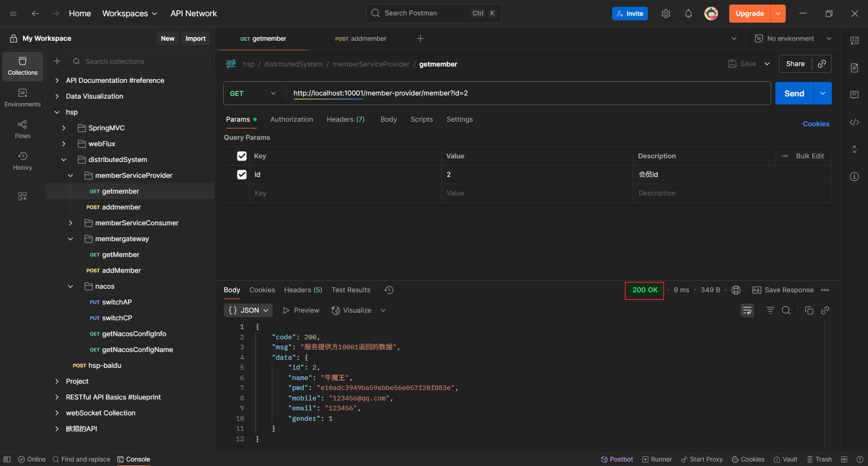Click the Send button
Viewport: 868px width, 466px height.
pyautogui.click(x=794, y=93)
